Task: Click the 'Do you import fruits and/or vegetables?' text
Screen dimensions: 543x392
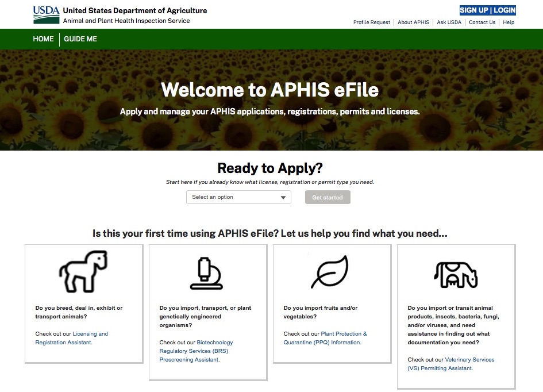Action: pos(320,312)
